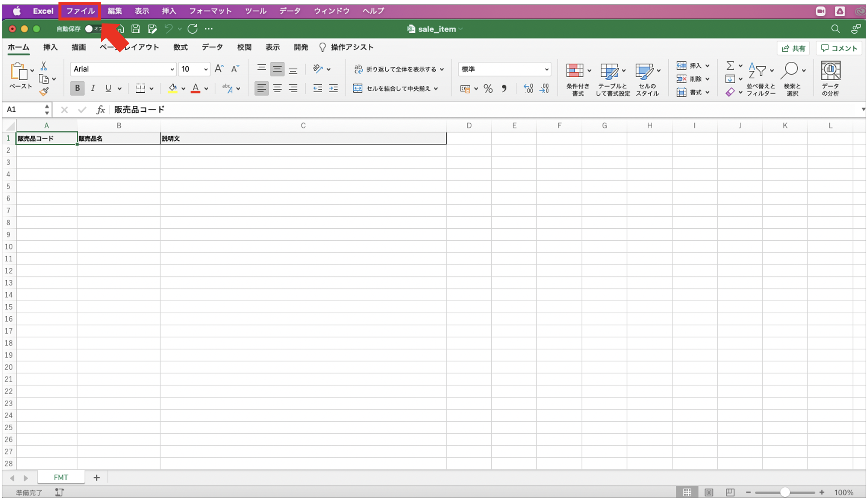Click the borders icon
Image resolution: width=868 pixels, height=501 pixels.
[140, 88]
